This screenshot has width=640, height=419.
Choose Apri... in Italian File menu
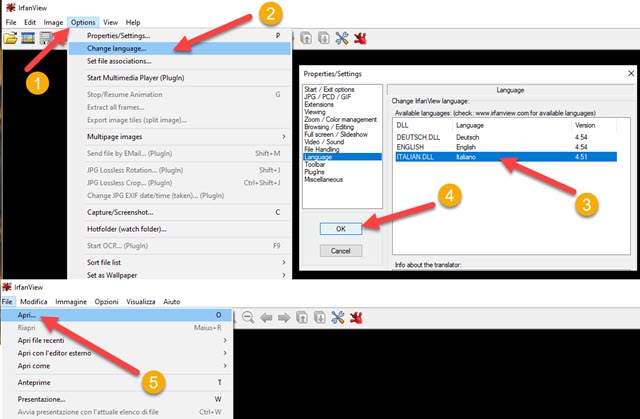(117, 315)
